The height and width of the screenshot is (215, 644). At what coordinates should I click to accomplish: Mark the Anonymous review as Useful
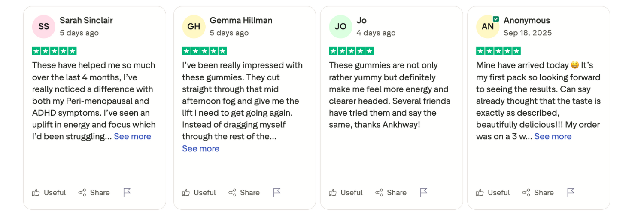[493, 193]
